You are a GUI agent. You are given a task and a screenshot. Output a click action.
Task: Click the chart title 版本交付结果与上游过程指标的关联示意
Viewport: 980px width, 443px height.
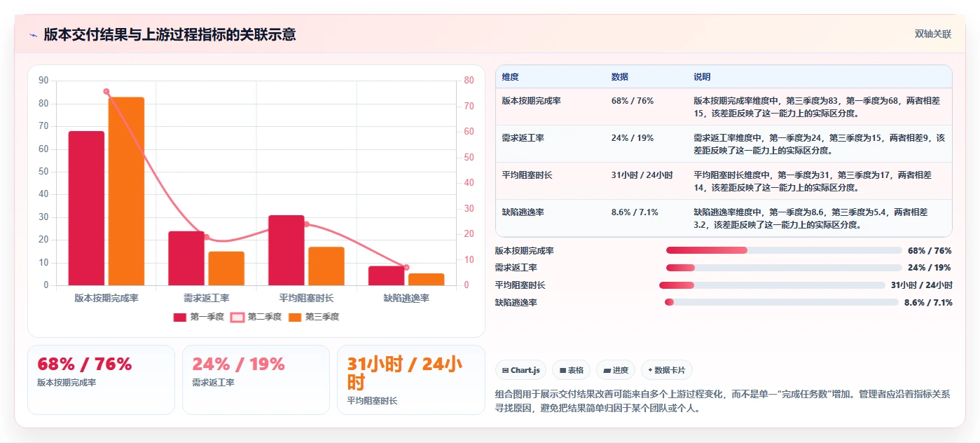170,34
